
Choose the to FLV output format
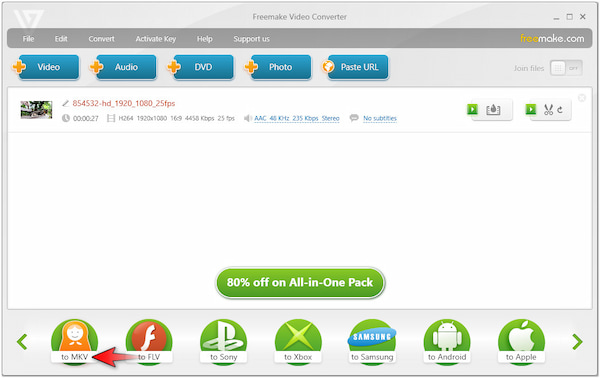pos(149,342)
